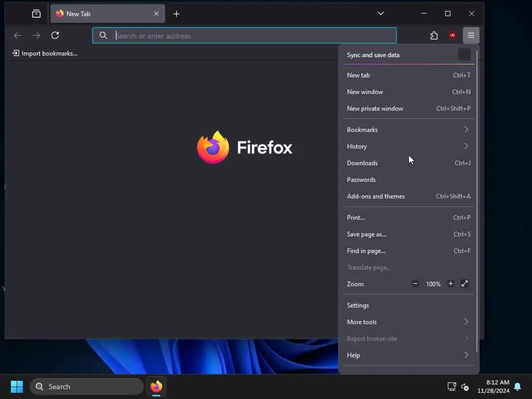The height and width of the screenshot is (399, 532).
Task: Open the uBlock Origin extension icon
Action: [453, 35]
